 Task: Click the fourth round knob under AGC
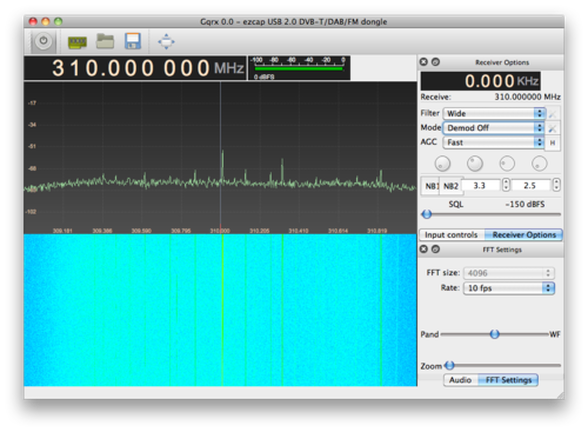click(x=539, y=164)
